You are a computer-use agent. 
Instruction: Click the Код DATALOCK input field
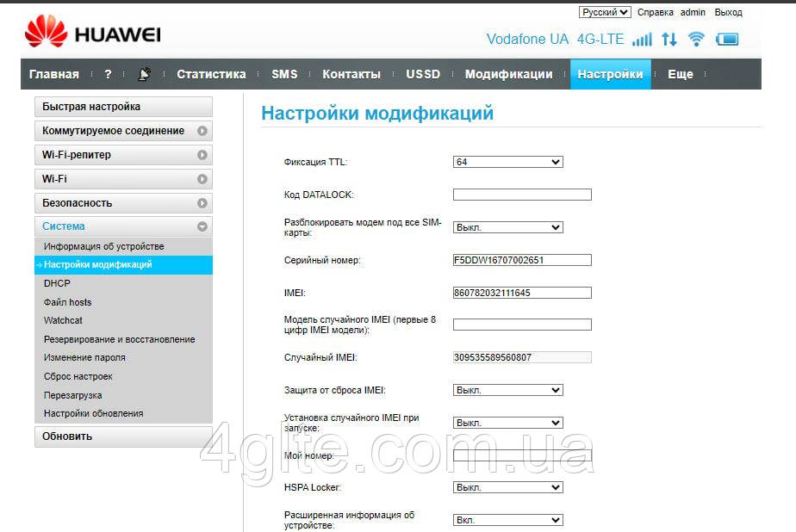point(522,195)
